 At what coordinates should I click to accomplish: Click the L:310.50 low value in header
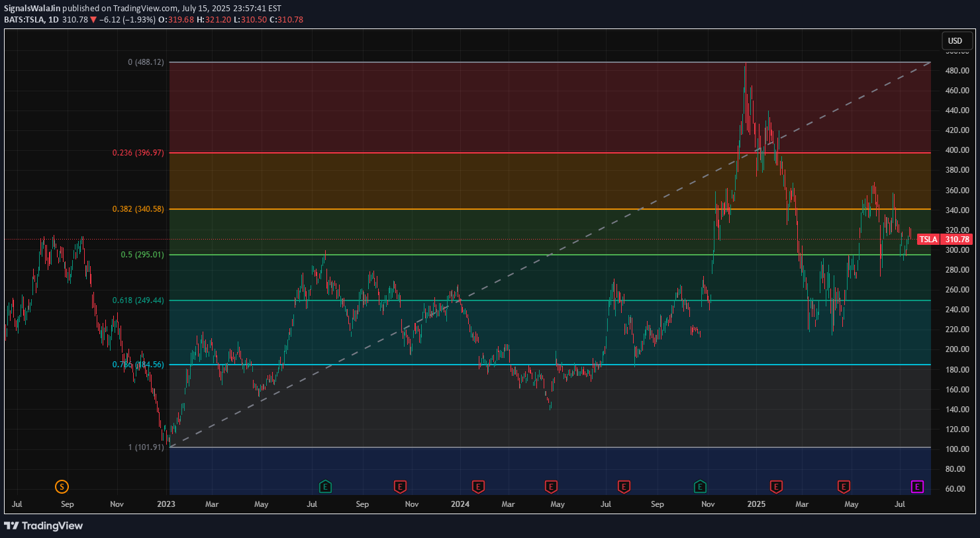(250, 20)
